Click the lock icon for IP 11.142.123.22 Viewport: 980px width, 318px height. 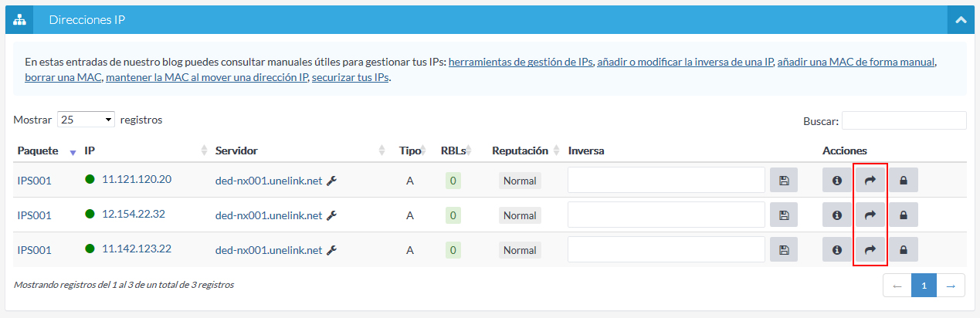[x=903, y=250]
